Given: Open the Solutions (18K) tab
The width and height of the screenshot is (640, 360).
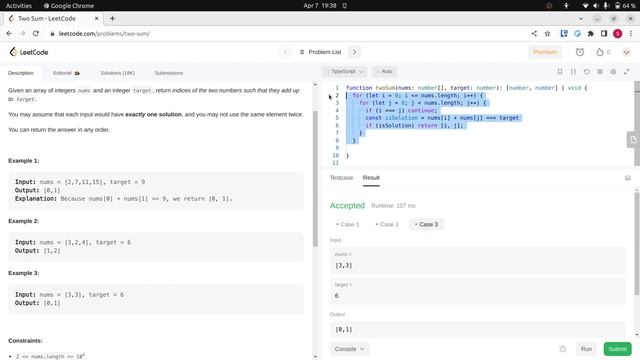Looking at the screenshot, I should point(118,73).
